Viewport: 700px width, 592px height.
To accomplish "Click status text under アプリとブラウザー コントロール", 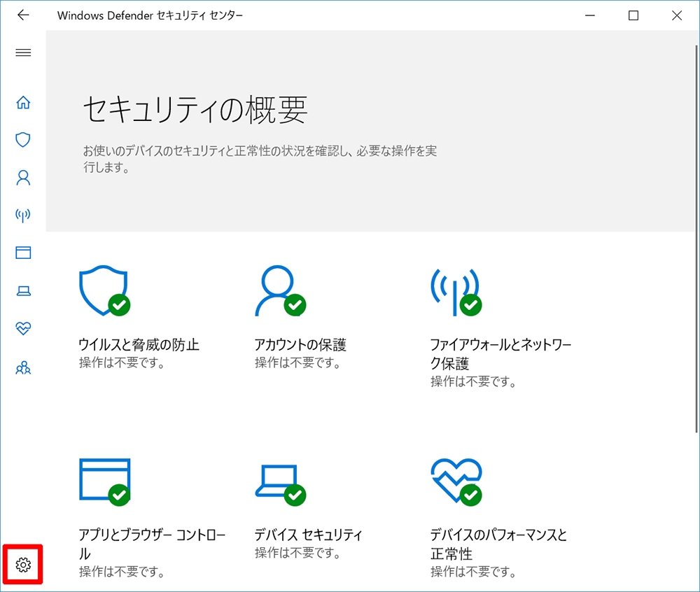I will point(122,572).
